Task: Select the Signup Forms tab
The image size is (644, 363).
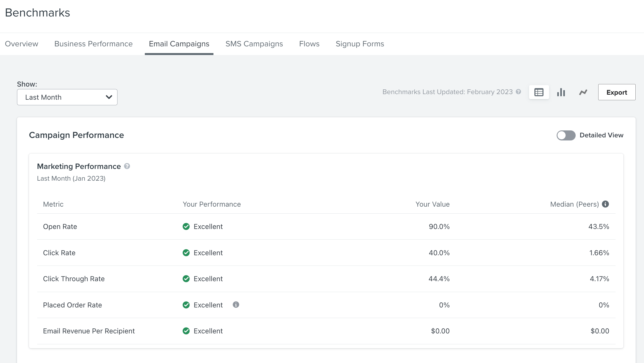Action: 360,44
